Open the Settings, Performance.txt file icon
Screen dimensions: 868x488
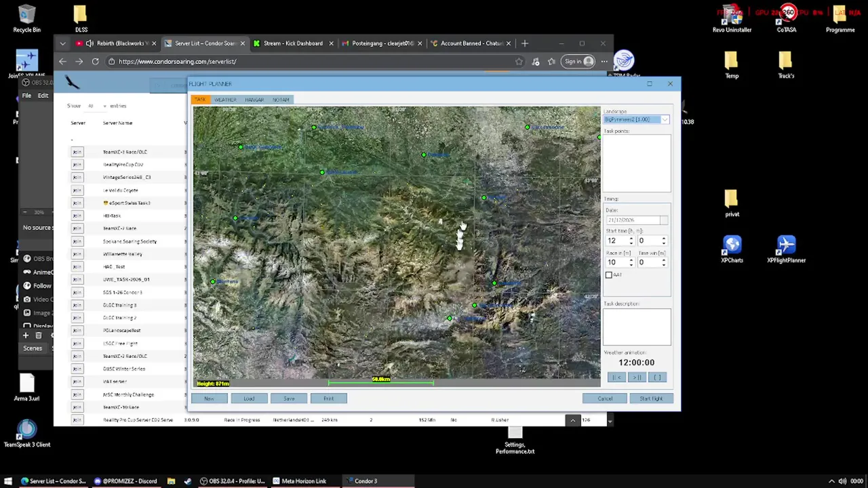click(515, 441)
